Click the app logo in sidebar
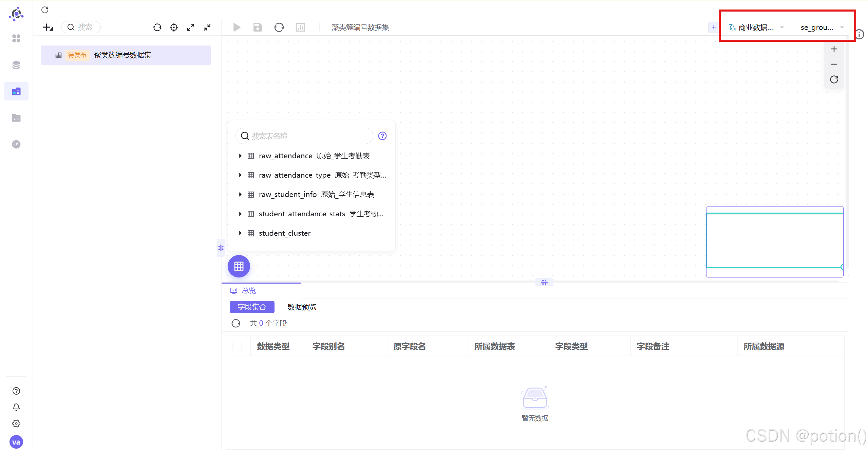 pos(16,14)
